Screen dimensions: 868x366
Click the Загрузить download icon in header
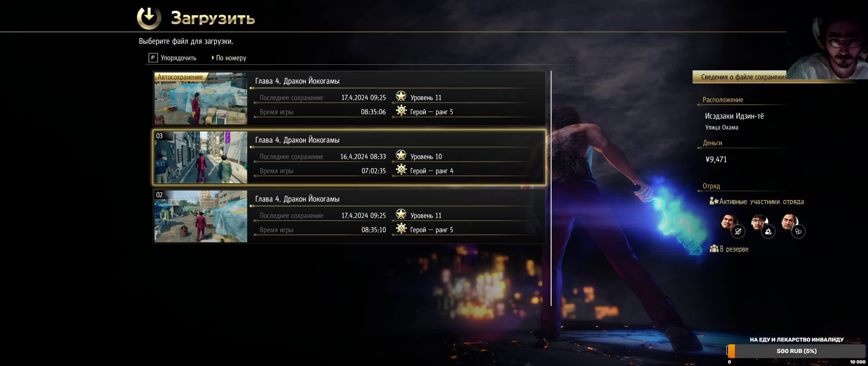(x=149, y=18)
